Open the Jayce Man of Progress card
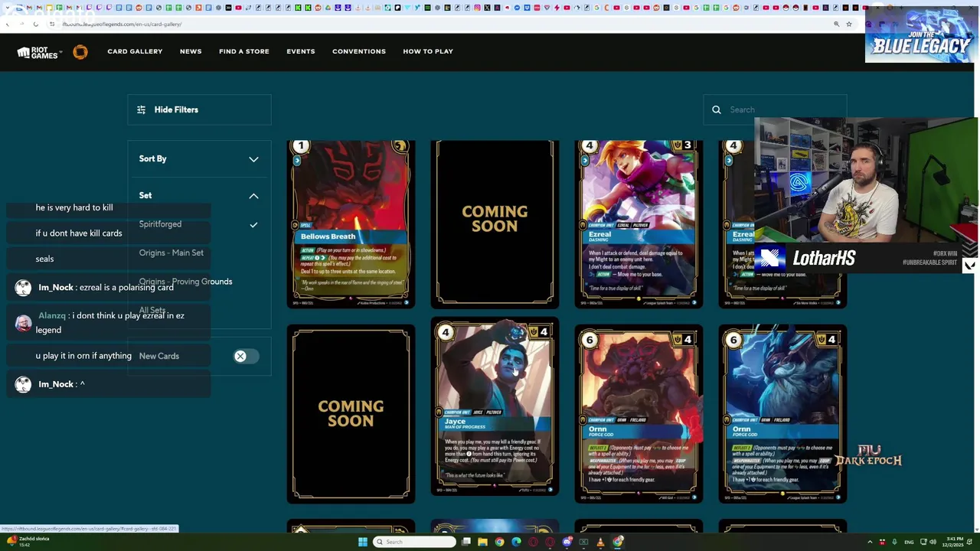The height and width of the screenshot is (551, 980). pyautogui.click(x=495, y=408)
